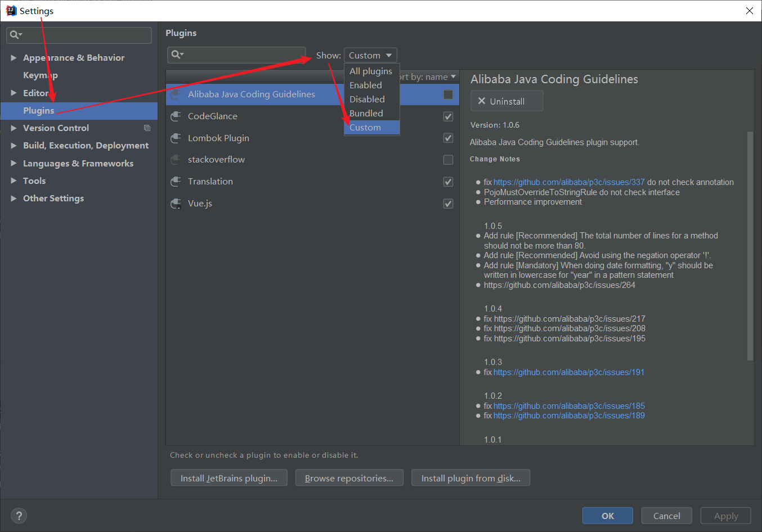
Task: Click Browse repositories button
Action: tap(349, 478)
